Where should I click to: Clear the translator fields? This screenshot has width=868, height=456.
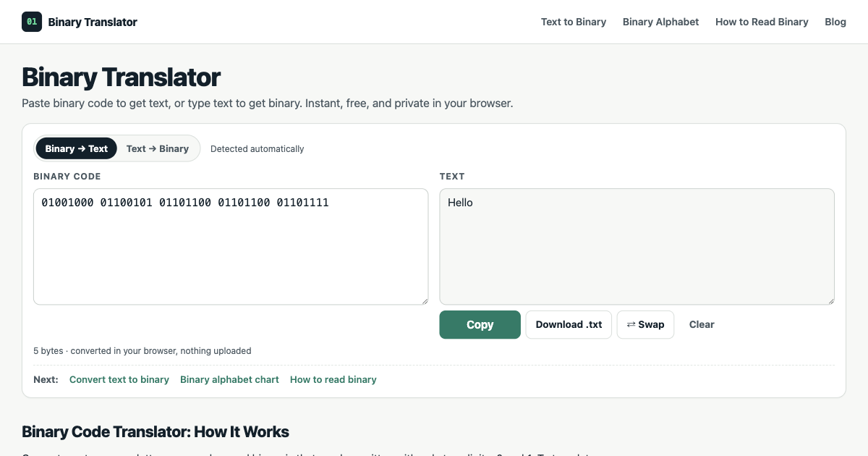coord(702,324)
